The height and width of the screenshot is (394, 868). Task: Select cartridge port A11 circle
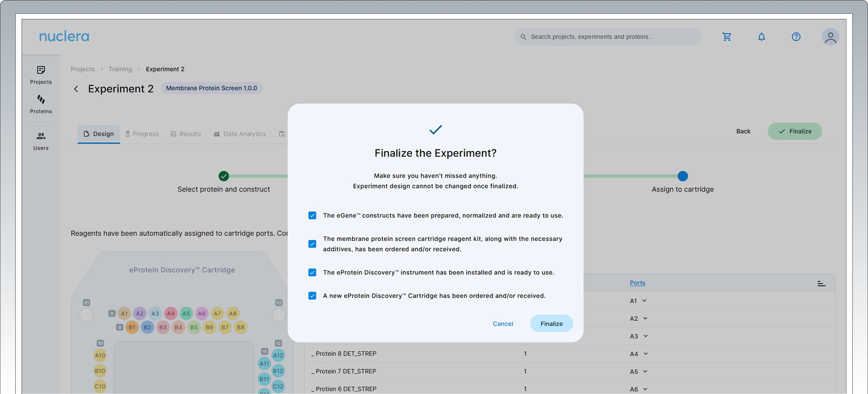click(x=264, y=364)
